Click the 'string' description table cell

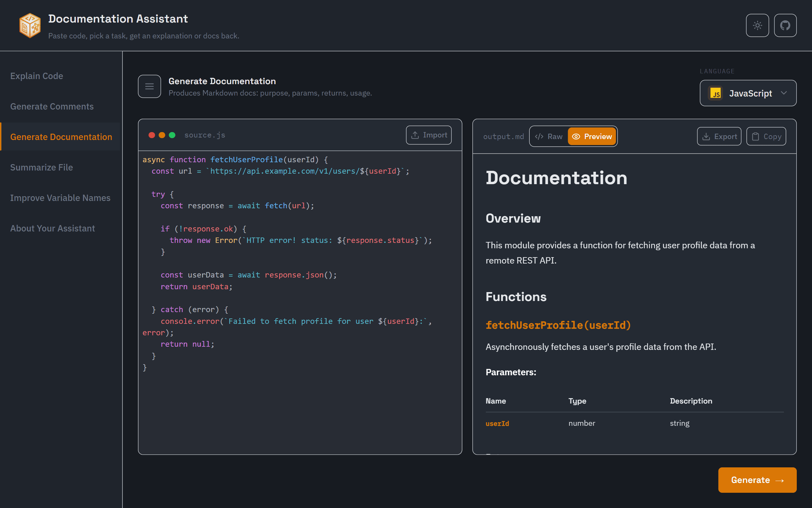coord(679,423)
